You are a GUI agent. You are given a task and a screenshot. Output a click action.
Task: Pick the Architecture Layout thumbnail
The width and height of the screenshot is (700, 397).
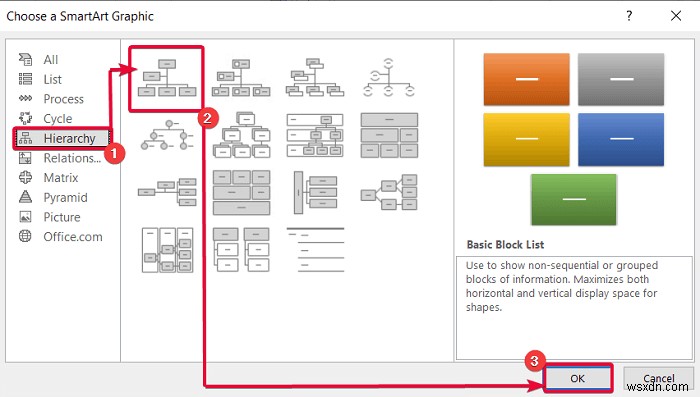[241, 192]
